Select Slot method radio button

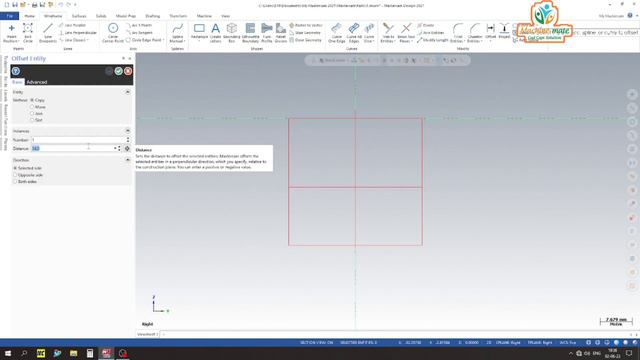tap(32, 120)
